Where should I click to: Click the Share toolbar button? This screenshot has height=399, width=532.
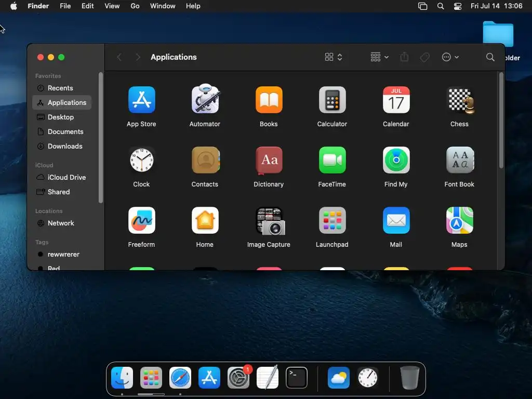click(404, 57)
